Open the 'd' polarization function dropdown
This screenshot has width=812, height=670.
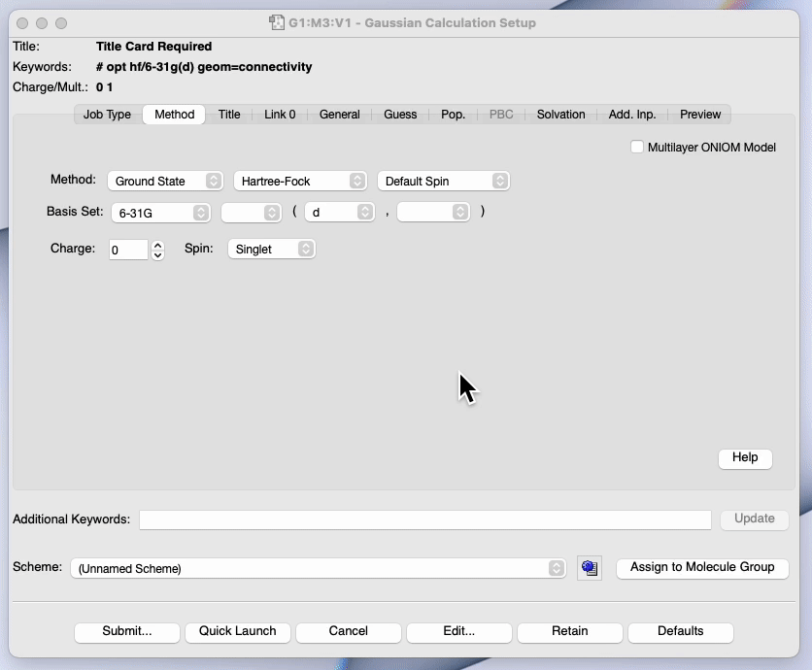coord(340,213)
